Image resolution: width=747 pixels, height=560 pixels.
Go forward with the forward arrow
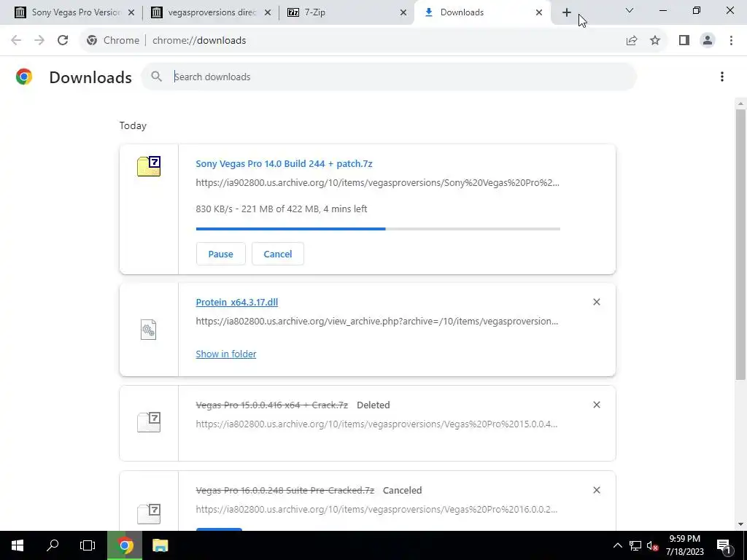[x=39, y=41]
